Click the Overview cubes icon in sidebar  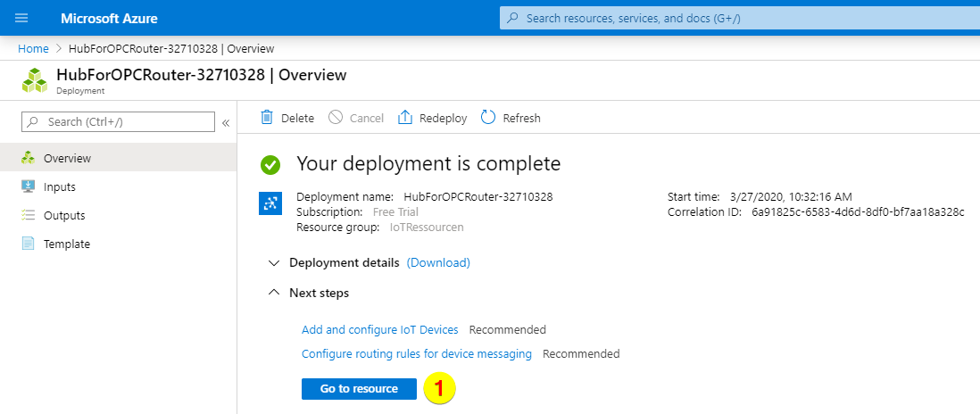click(28, 158)
